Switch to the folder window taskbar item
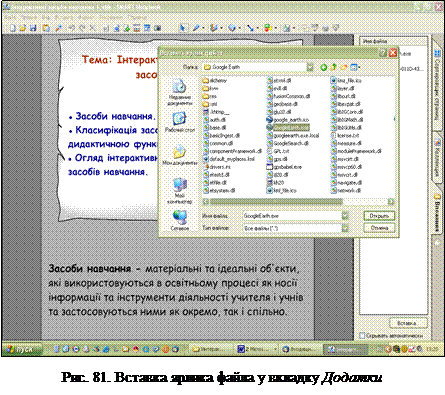This screenshot has width=445, height=395. pos(212,349)
